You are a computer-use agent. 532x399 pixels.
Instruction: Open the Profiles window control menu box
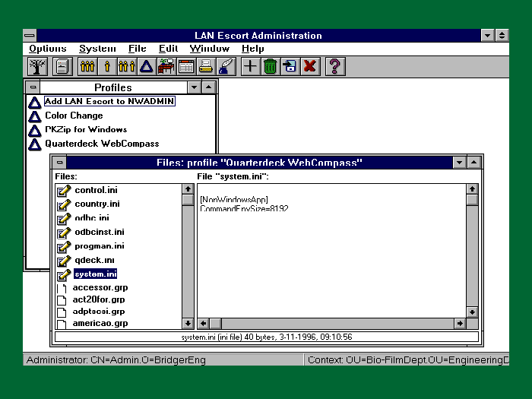click(x=33, y=87)
